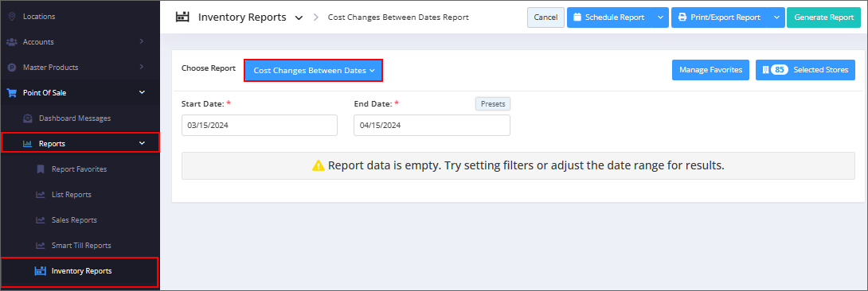Screen dimensions: 868x291
Task: Click the calendar icon on Schedule Report
Action: [577, 17]
